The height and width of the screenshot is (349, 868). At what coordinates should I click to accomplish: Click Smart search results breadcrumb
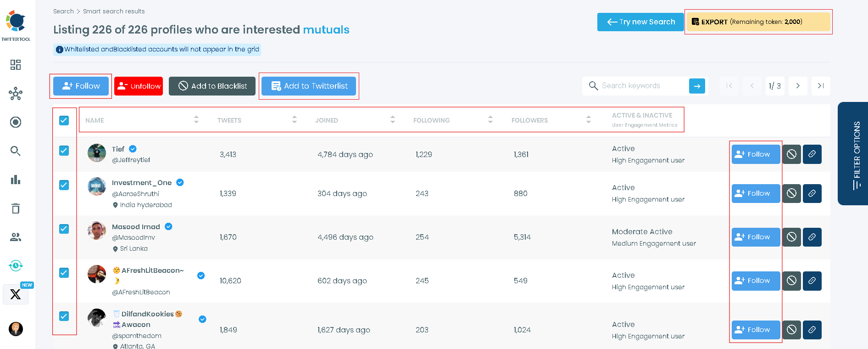pos(114,11)
